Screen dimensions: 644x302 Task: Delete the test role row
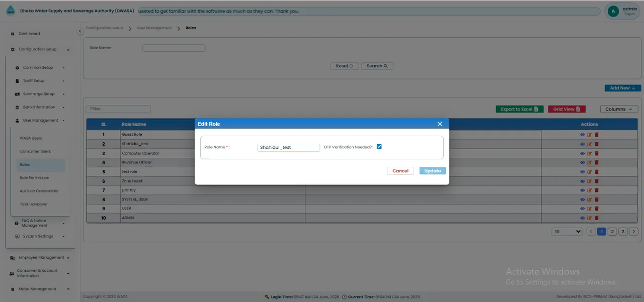pyautogui.click(x=597, y=171)
